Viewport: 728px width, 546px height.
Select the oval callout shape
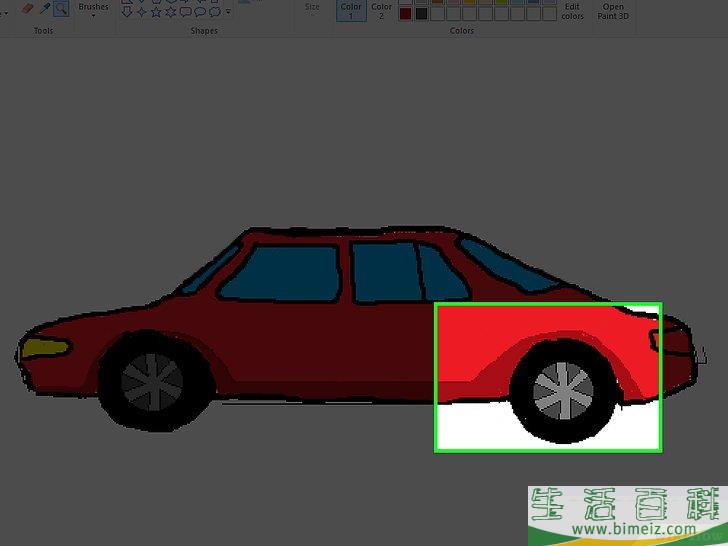(x=201, y=12)
